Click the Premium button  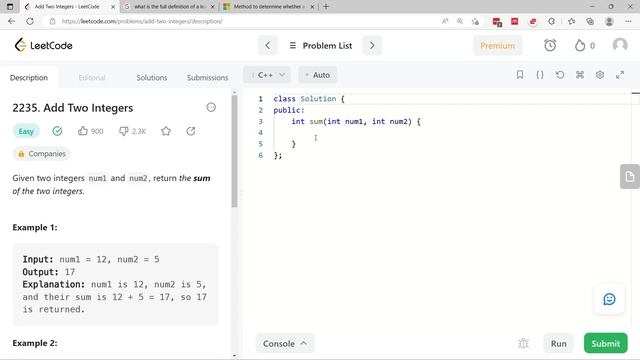coord(498,45)
